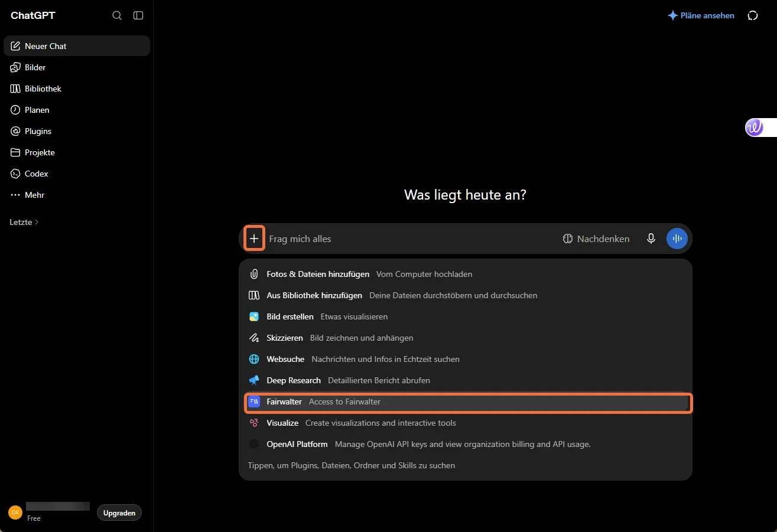
Task: Click the squiggle icon beside Skizzieren
Action: (254, 338)
